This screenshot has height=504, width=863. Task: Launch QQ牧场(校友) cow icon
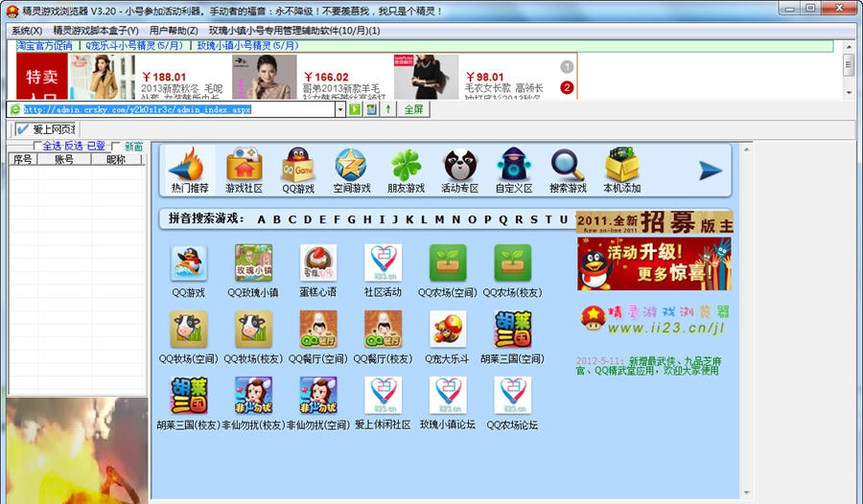point(253,329)
